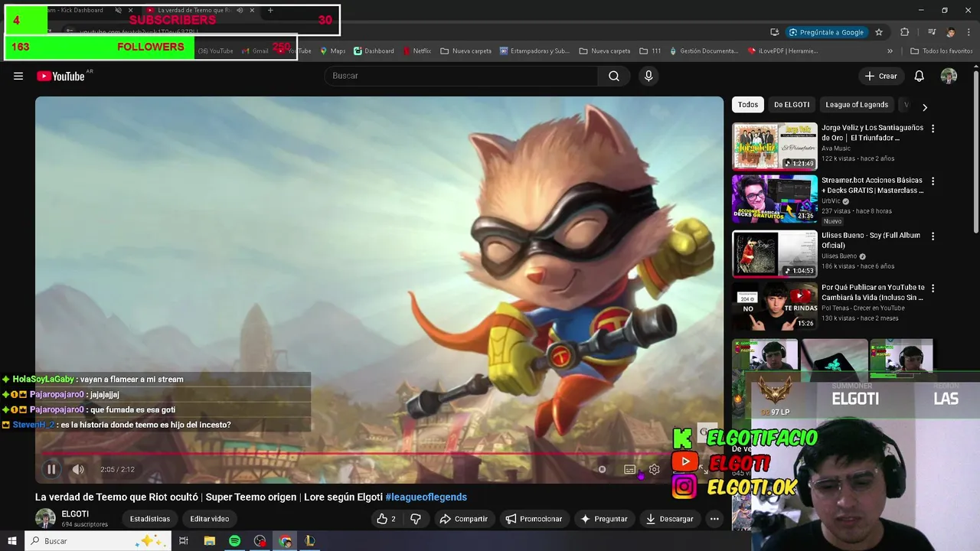Seek on the red video progress bar

(379, 454)
